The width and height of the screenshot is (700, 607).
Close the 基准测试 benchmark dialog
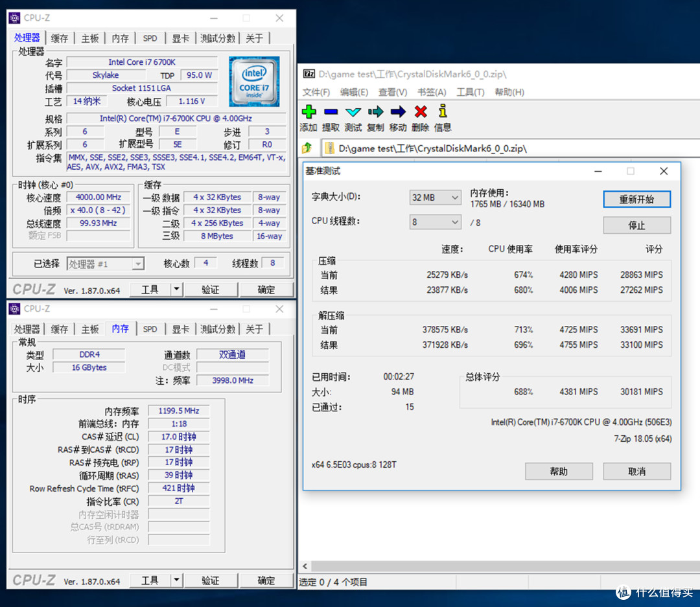pyautogui.click(x=664, y=171)
